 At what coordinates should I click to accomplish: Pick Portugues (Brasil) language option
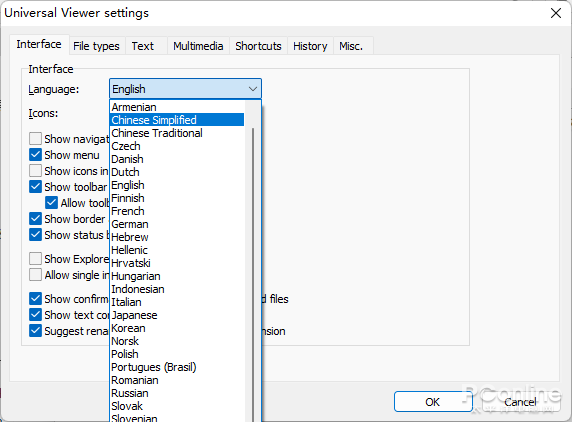[x=177, y=367]
